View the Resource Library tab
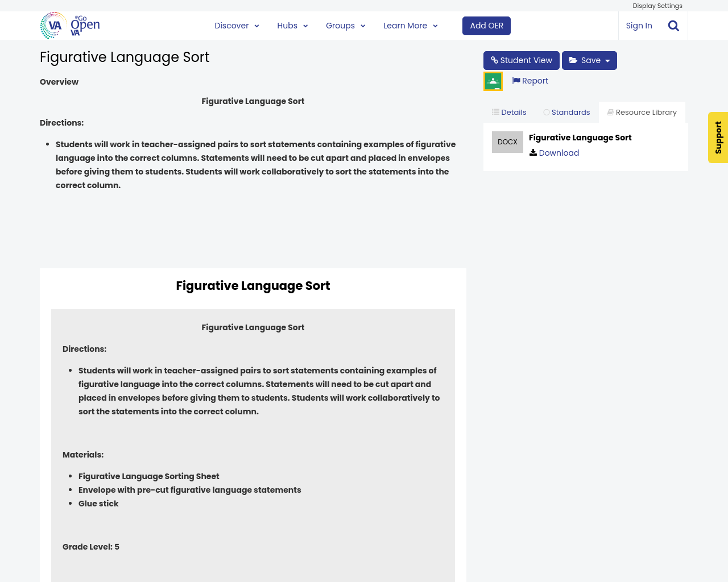The width and height of the screenshot is (728, 582). (x=642, y=111)
